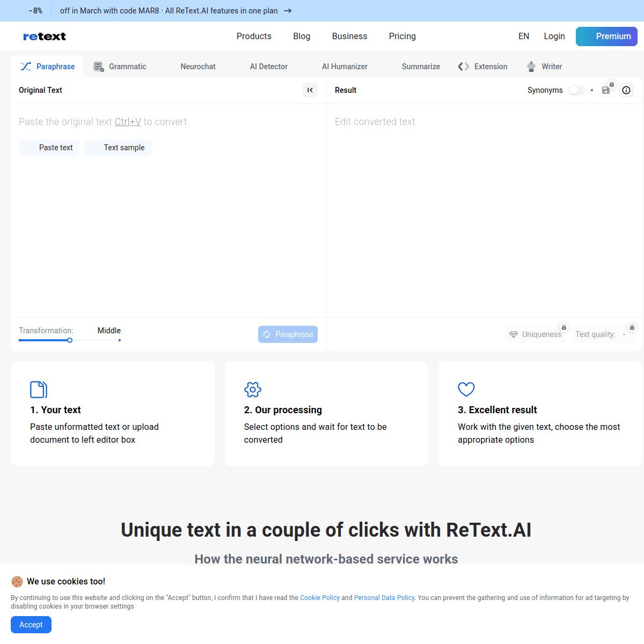Screen dimensions: 644x644
Task: Click the heart icon above Excellent result
Action: pyautogui.click(x=466, y=389)
